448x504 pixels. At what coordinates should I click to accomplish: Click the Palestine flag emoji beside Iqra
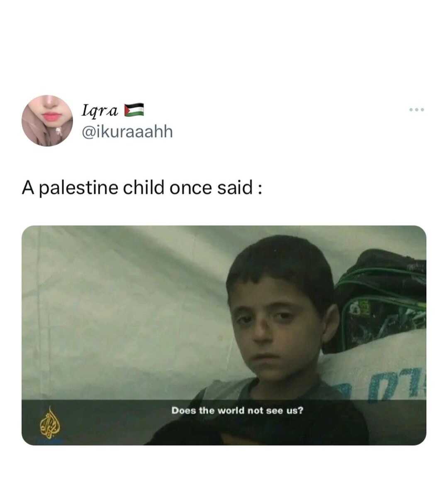coord(134,109)
